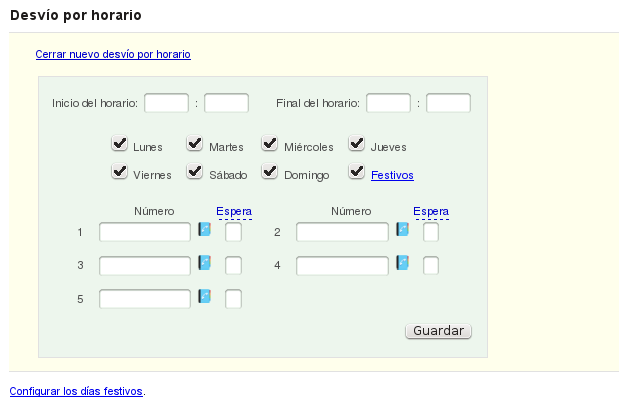Uncheck the Miércoles checkbox
Viewport: 631px width, 401px height.
point(270,145)
